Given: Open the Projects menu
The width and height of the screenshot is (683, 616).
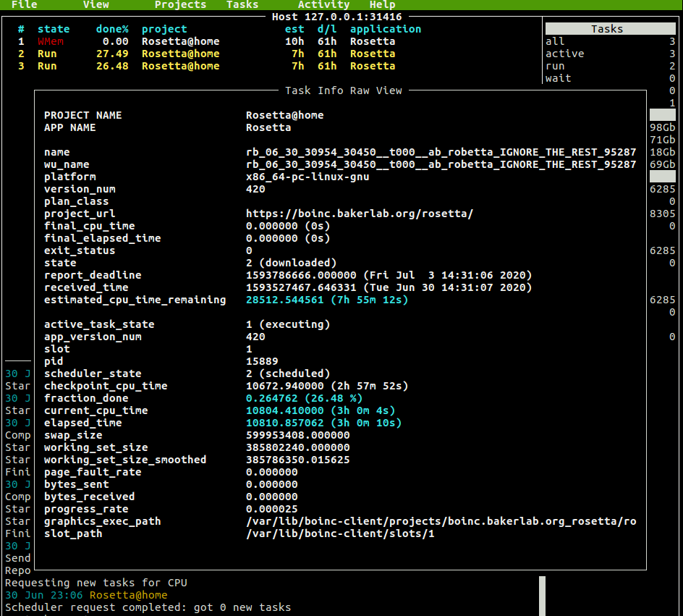Looking at the screenshot, I should (180, 5).
